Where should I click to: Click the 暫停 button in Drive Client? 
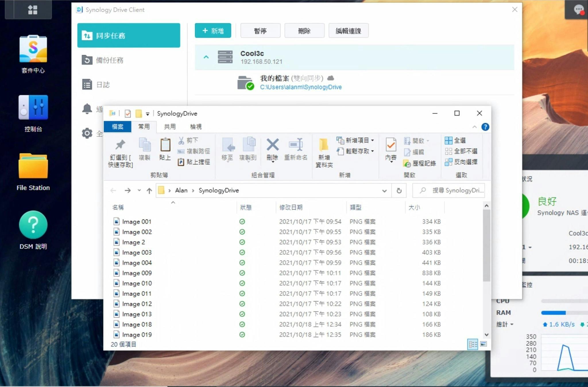260,31
